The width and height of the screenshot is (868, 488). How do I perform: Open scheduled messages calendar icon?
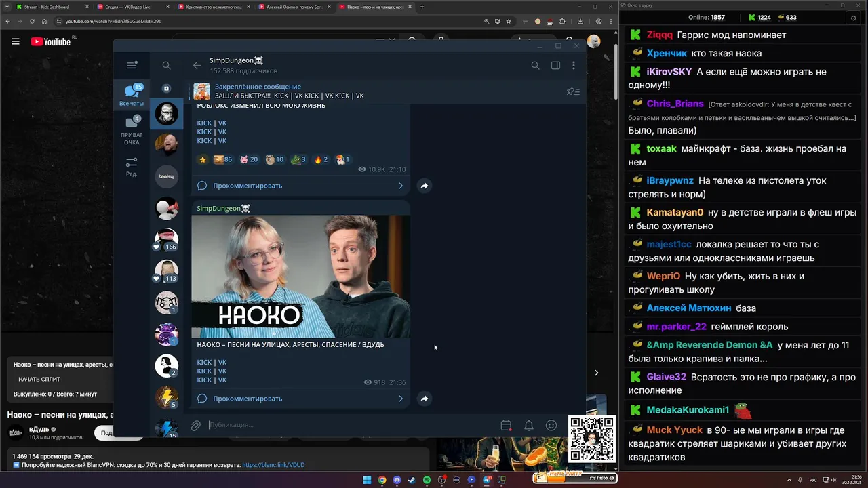[x=506, y=426]
